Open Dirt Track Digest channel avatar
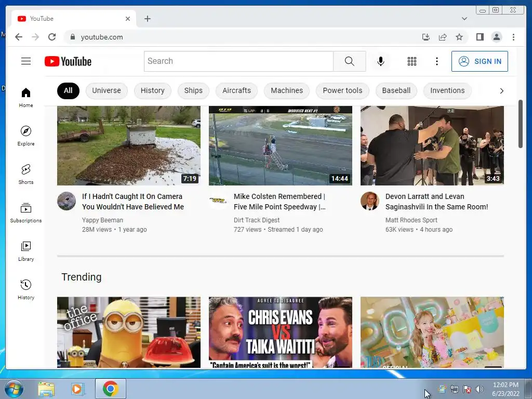Screen dimensions: 532x399 (x=218, y=201)
